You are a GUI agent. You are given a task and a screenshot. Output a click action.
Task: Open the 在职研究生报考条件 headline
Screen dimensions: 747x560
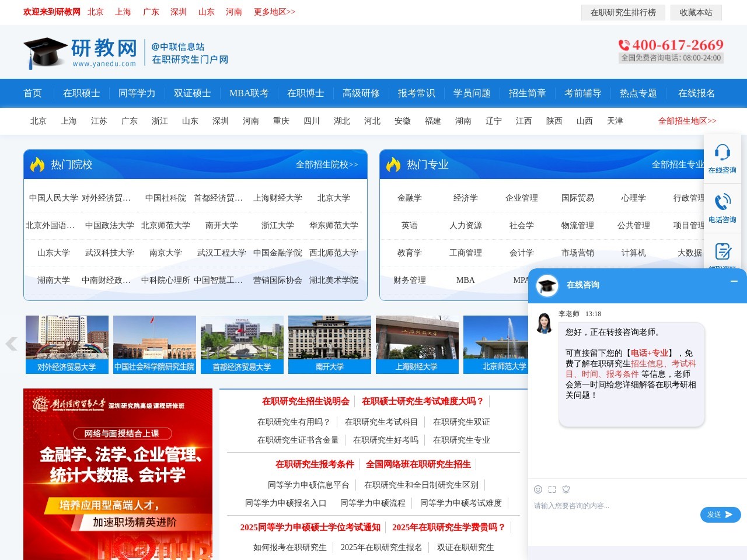point(315,464)
